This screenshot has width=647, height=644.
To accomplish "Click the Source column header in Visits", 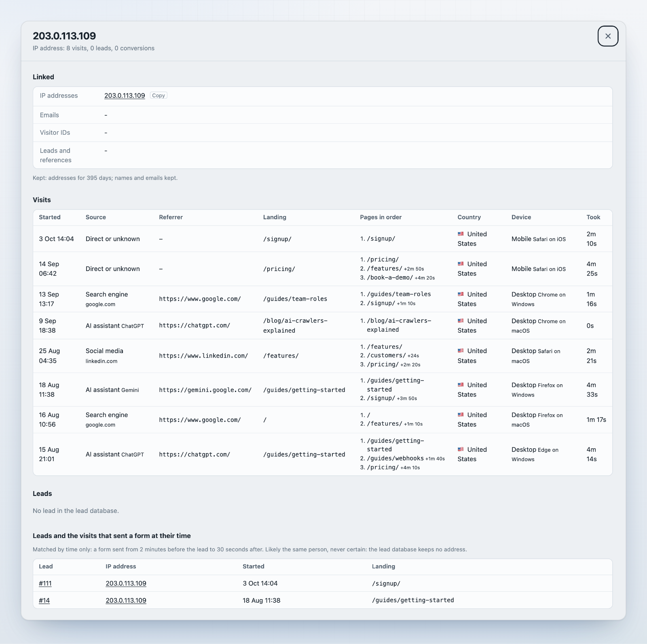I will (96, 217).
